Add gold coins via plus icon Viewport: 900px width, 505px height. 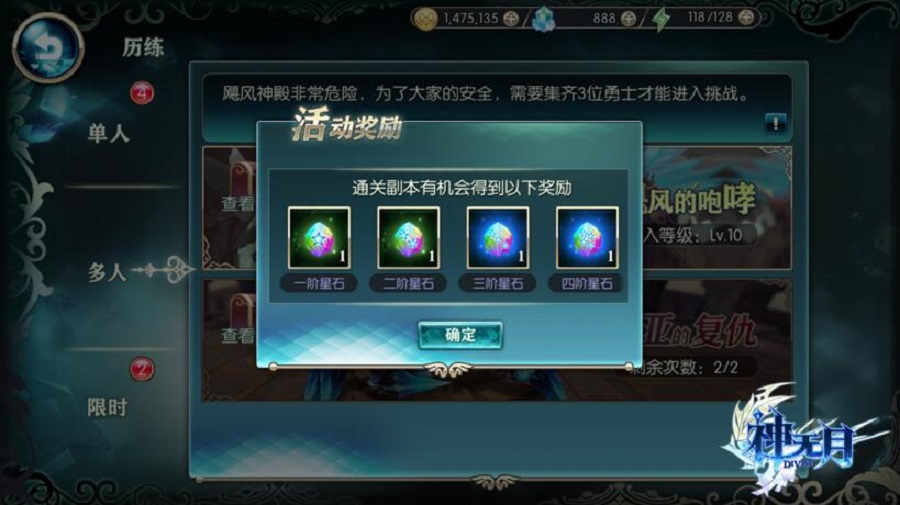click(510, 18)
